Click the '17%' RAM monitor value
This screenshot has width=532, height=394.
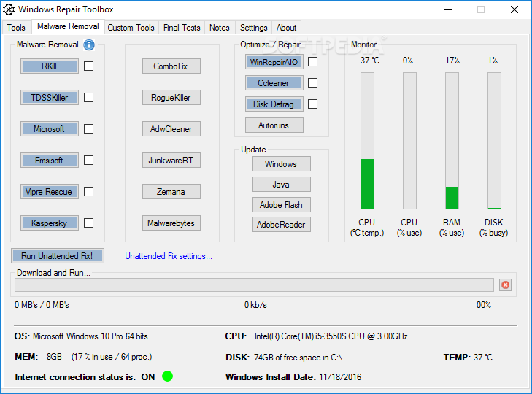pyautogui.click(x=452, y=61)
